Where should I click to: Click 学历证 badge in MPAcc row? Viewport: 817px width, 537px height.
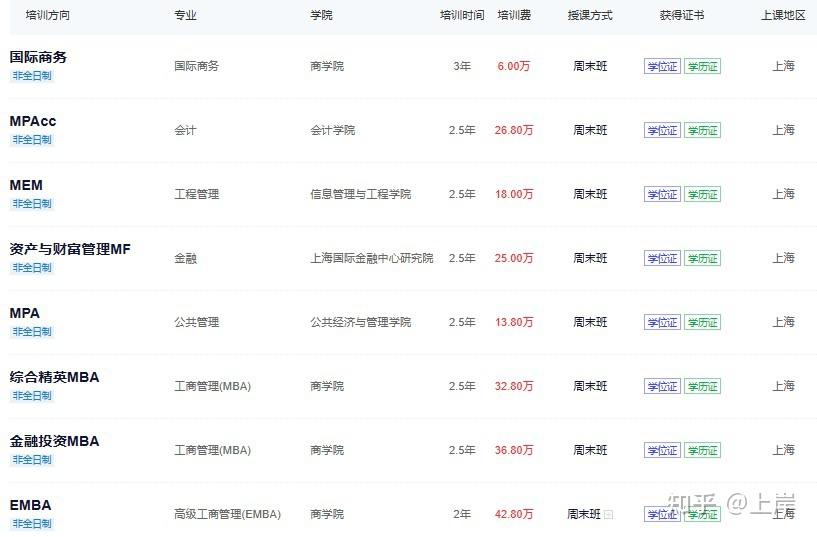[702, 130]
